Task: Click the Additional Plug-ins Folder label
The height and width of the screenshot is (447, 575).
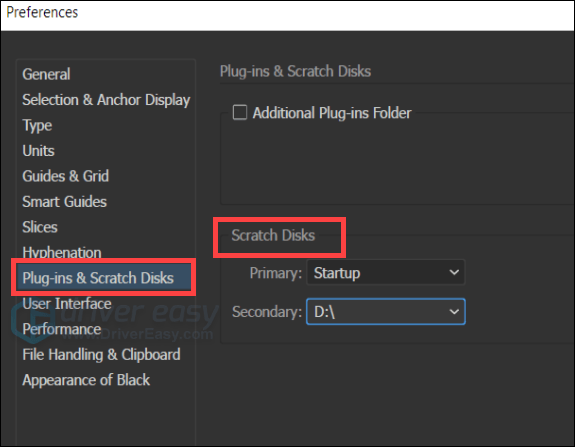Action: [x=332, y=113]
